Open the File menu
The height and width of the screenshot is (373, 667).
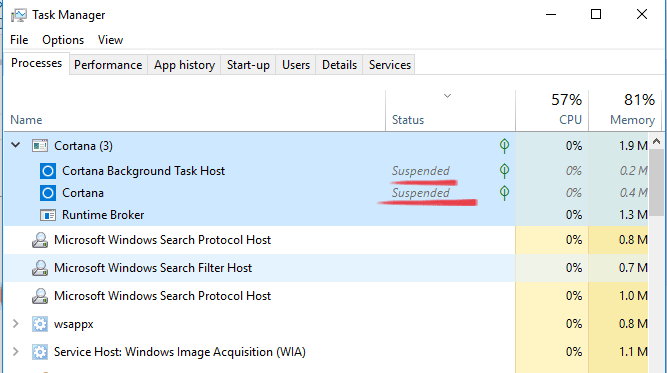pos(19,40)
